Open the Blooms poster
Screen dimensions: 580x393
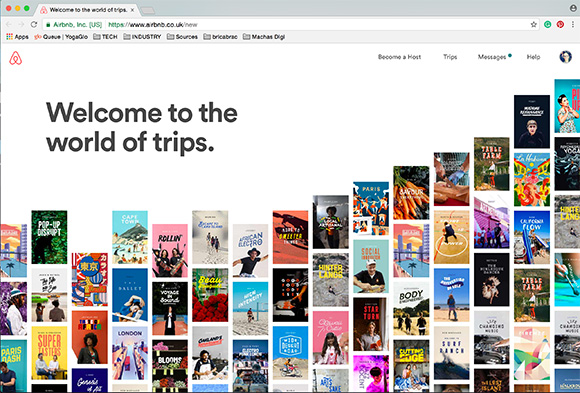170,366
